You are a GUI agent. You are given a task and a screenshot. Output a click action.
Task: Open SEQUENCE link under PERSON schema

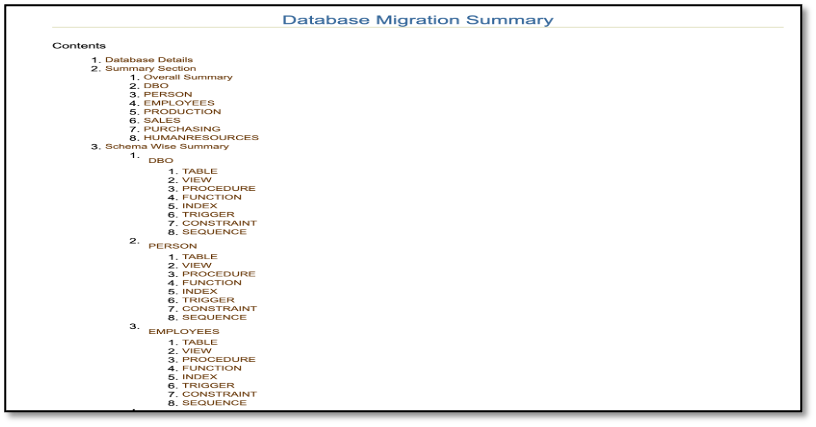[214, 318]
